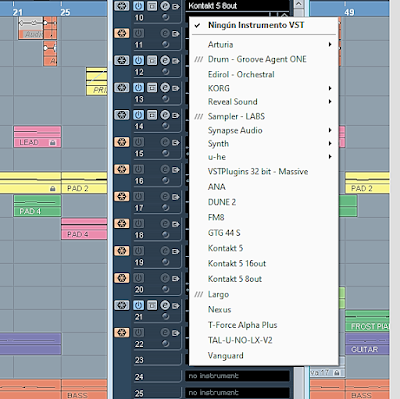Choose Edirol - Orchestral instrument
This screenshot has height=399, width=400.
(x=241, y=74)
